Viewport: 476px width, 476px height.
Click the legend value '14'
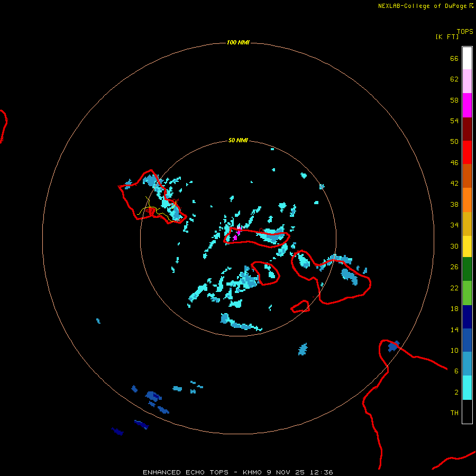454,329
